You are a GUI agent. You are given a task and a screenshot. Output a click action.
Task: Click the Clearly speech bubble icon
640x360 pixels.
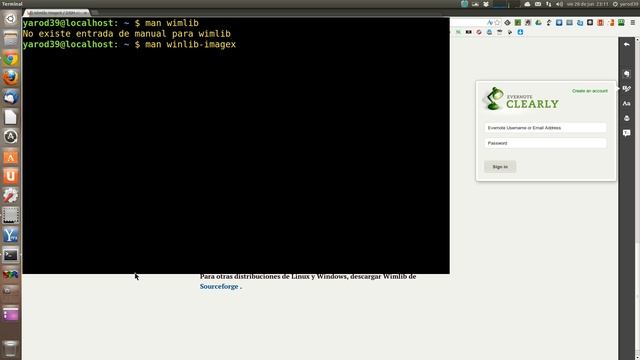(627, 133)
